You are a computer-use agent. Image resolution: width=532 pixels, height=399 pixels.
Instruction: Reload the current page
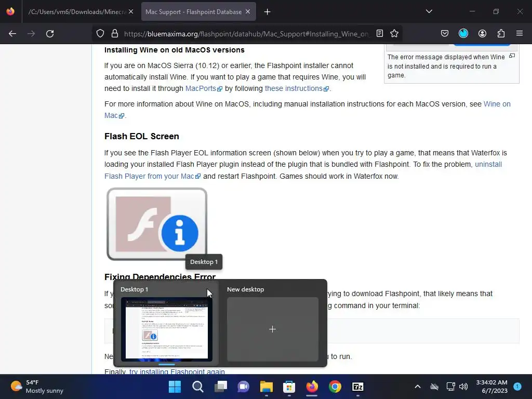pyautogui.click(x=50, y=34)
